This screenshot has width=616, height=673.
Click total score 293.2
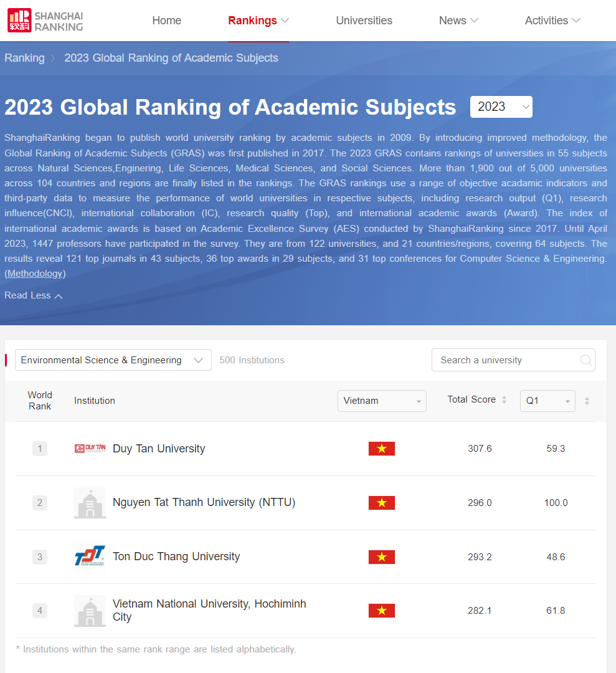(x=480, y=556)
